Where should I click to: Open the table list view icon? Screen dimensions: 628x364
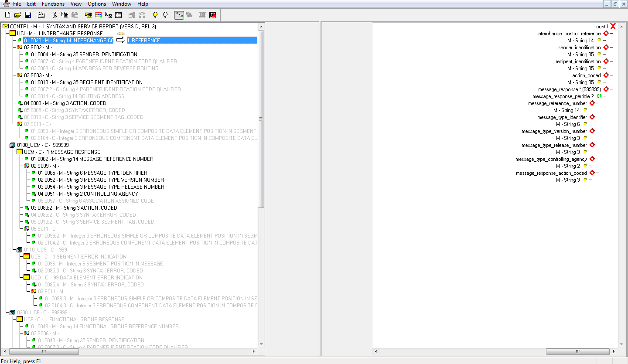click(x=118, y=14)
